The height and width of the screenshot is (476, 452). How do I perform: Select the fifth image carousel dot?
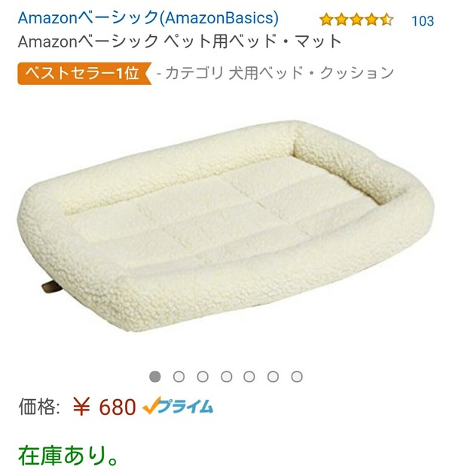(249, 377)
